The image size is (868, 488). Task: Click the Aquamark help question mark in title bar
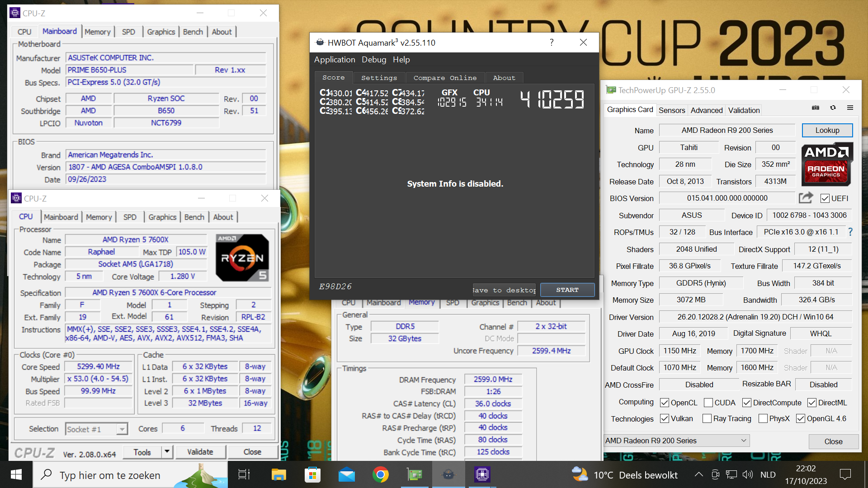(x=552, y=42)
